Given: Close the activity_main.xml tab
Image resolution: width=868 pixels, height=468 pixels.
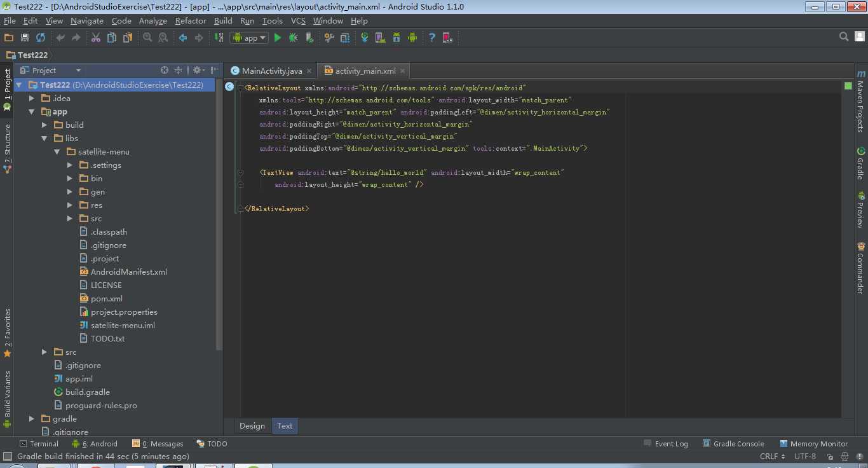Looking at the screenshot, I should click(403, 71).
